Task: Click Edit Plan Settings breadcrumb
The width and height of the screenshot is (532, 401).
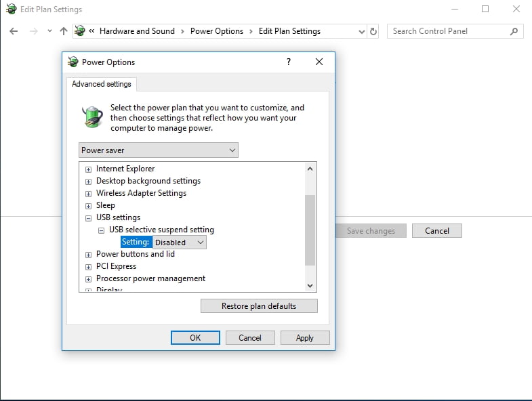Action: (x=289, y=31)
